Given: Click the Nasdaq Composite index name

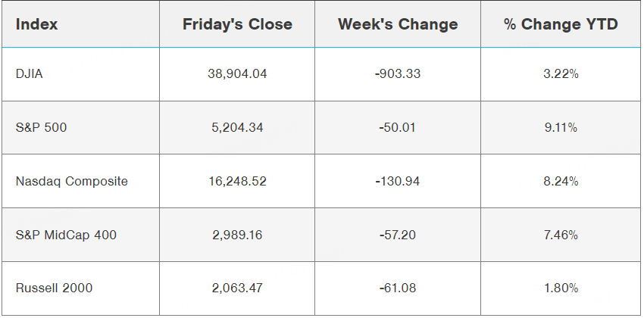Looking at the screenshot, I should [71, 181].
